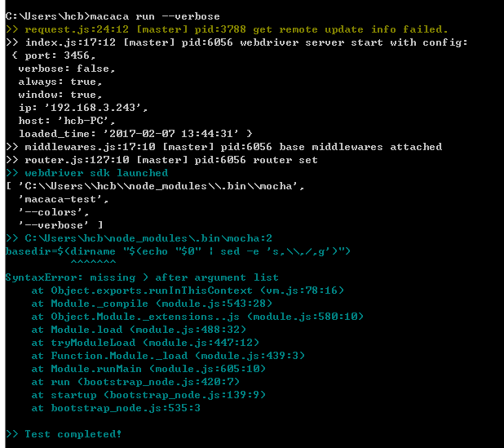This screenshot has width=504, height=448.
Task: Click the 'port: 3456' config entry
Action: [54, 55]
